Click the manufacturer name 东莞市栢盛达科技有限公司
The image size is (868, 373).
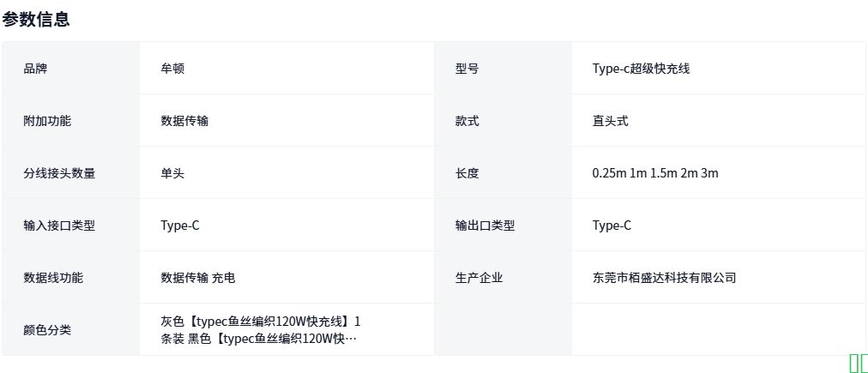point(664,278)
